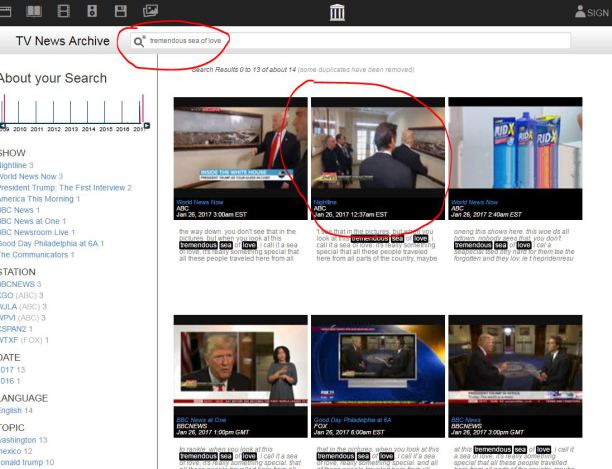The image size is (612, 469).
Task: Open the software floppy-disk icon
Action: pyautogui.click(x=121, y=11)
